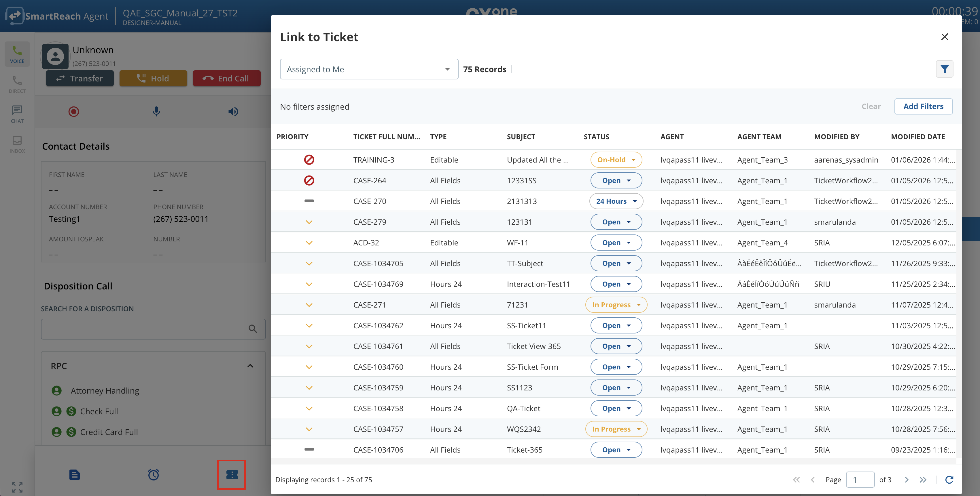Jump to last page double-arrow
The image size is (980, 496).
pyautogui.click(x=923, y=479)
